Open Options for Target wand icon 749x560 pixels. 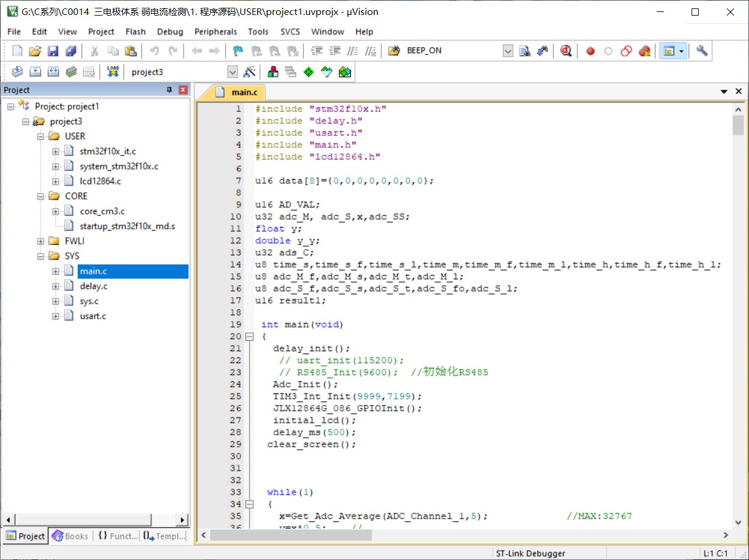[250, 72]
